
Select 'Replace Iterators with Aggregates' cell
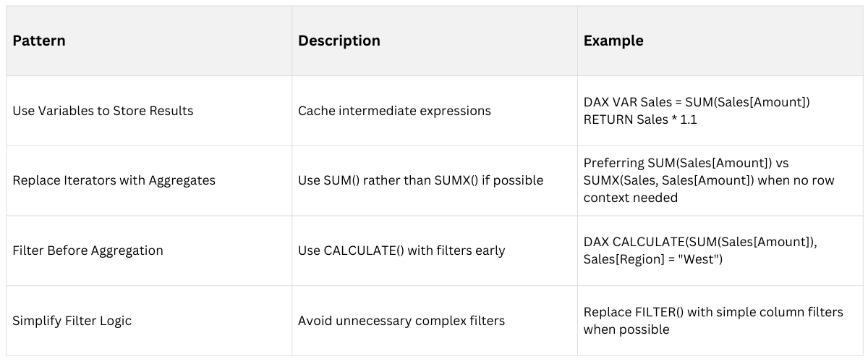coord(114,180)
